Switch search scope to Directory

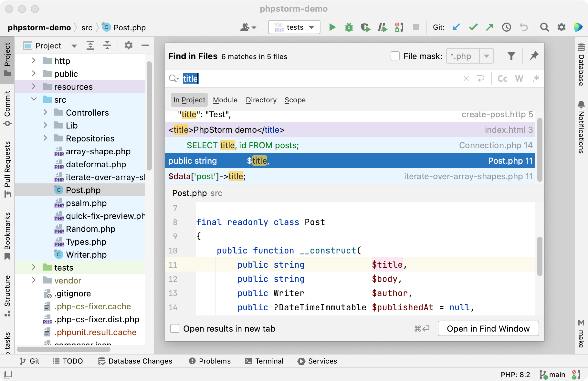coord(261,100)
